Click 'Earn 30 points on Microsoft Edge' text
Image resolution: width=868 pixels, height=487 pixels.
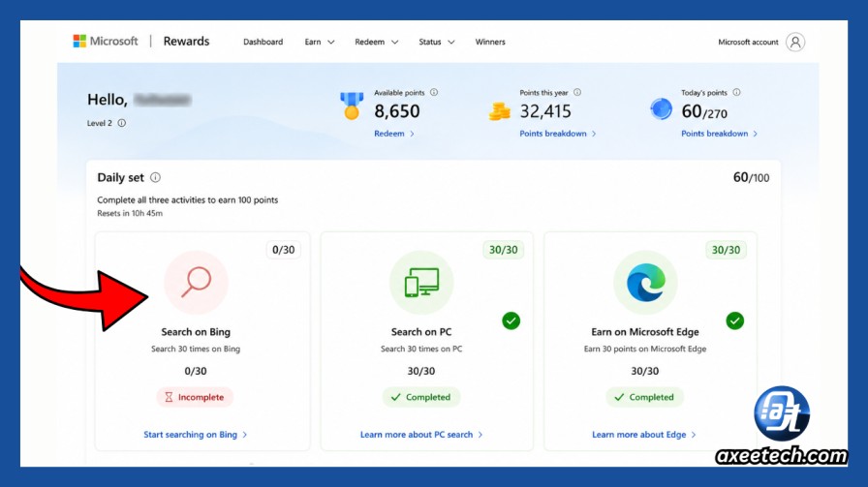coord(645,349)
